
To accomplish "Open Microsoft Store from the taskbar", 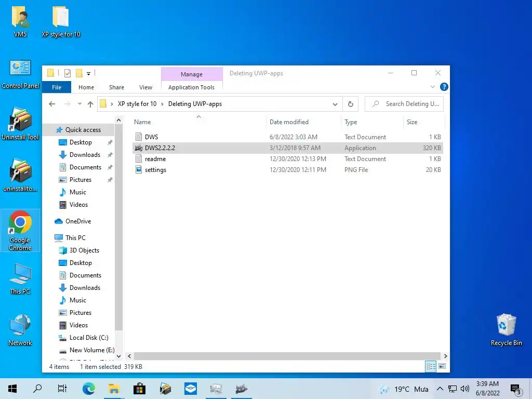I will pyautogui.click(x=139, y=389).
